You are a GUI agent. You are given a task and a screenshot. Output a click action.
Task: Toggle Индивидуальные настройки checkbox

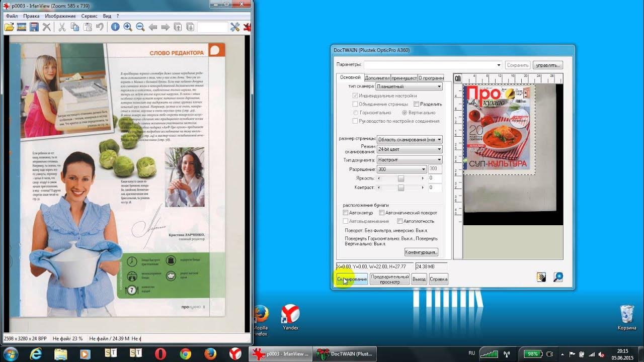pos(355,96)
